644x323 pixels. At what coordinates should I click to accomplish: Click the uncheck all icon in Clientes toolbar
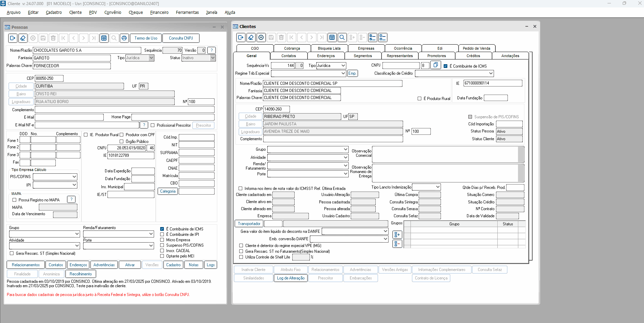coord(382,38)
